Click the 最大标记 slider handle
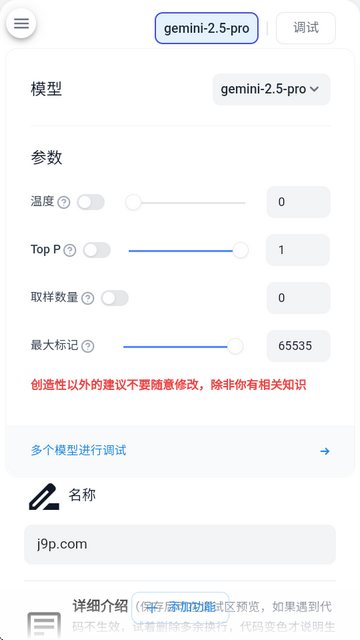This screenshot has width=360, height=640. click(235, 347)
